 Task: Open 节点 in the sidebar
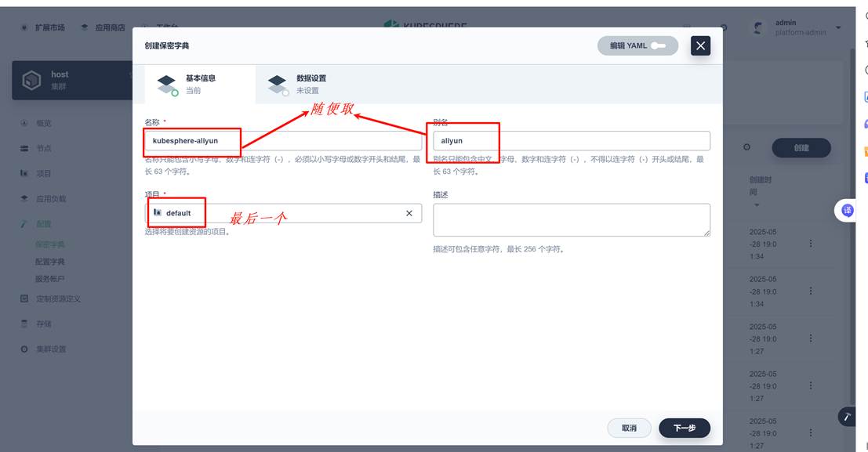[x=44, y=148]
